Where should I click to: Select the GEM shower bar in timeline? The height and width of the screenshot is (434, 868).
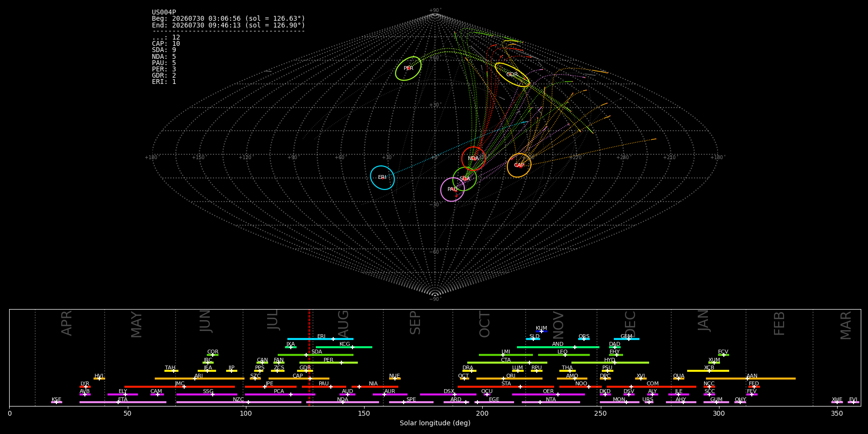tap(626, 339)
